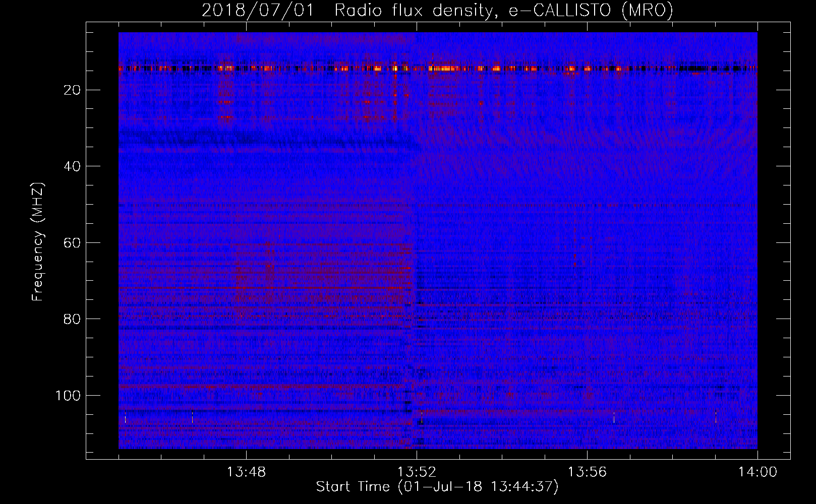Click the '13:52' time tick label
The image size is (816, 504).
point(417,472)
